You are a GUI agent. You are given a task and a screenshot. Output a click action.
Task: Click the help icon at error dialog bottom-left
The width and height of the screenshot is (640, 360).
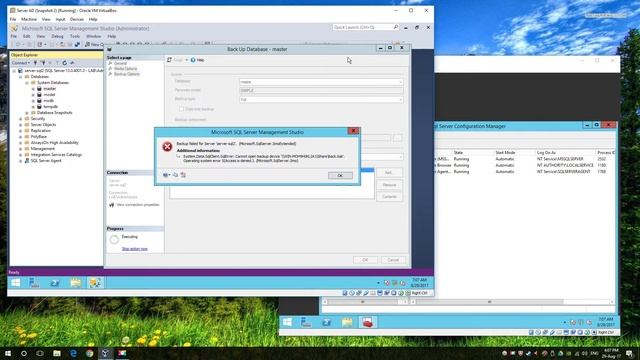click(166, 175)
